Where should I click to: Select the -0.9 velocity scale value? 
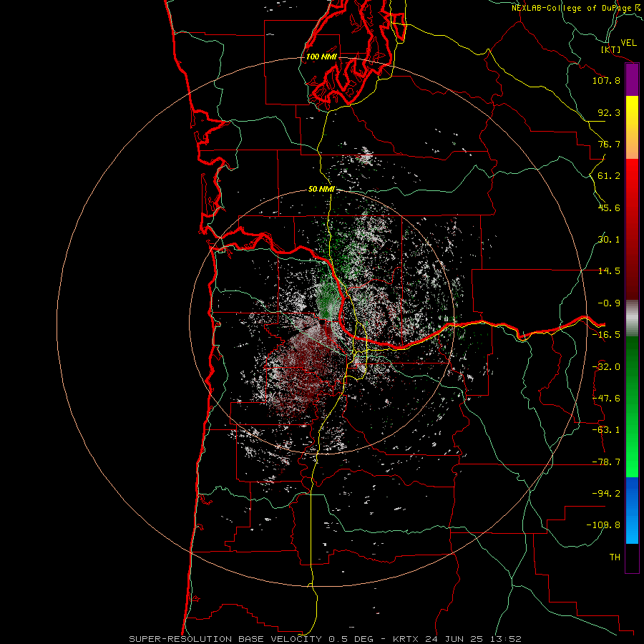tap(609, 303)
